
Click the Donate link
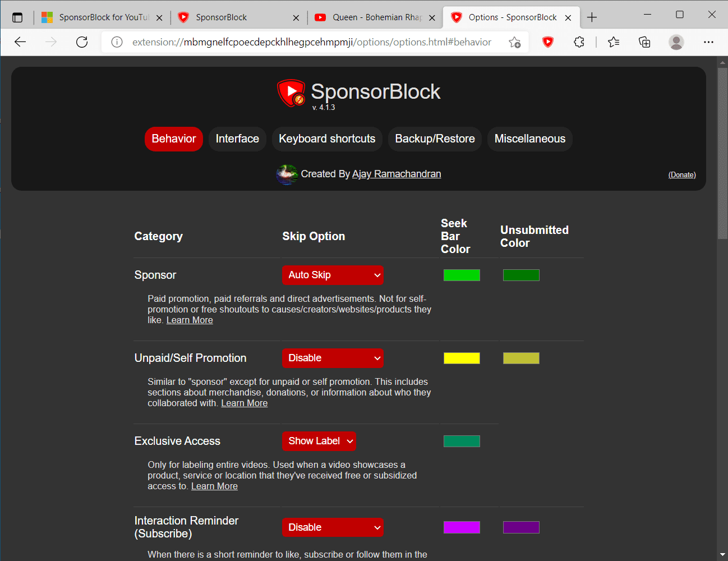click(x=682, y=175)
